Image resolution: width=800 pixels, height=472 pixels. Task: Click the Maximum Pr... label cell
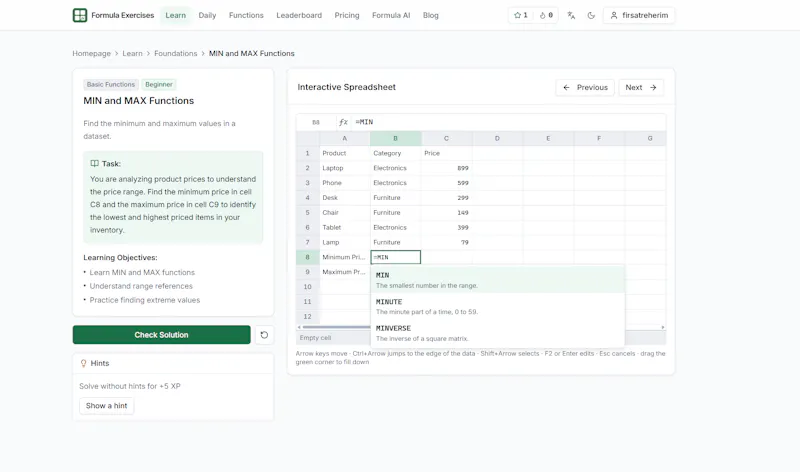pyautogui.click(x=345, y=272)
